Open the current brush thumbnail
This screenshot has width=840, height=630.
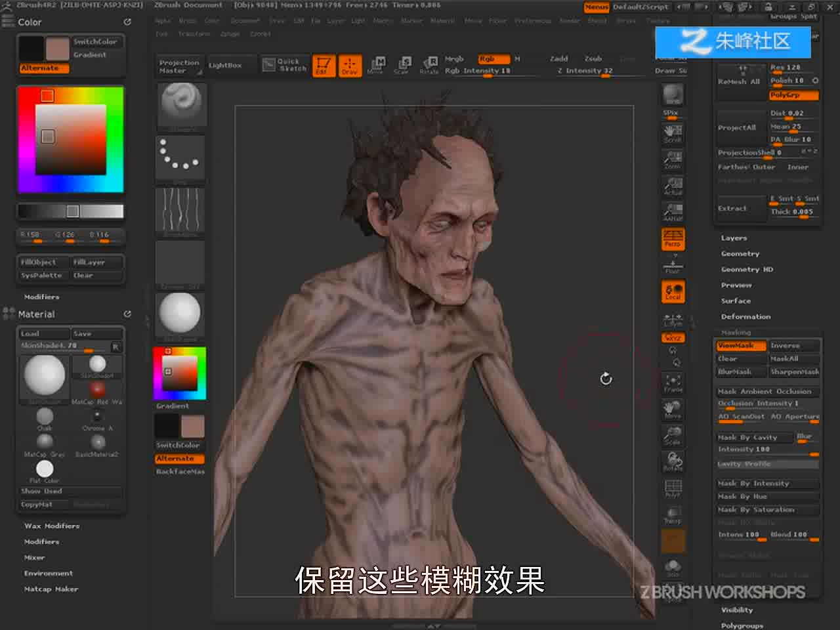(x=180, y=106)
